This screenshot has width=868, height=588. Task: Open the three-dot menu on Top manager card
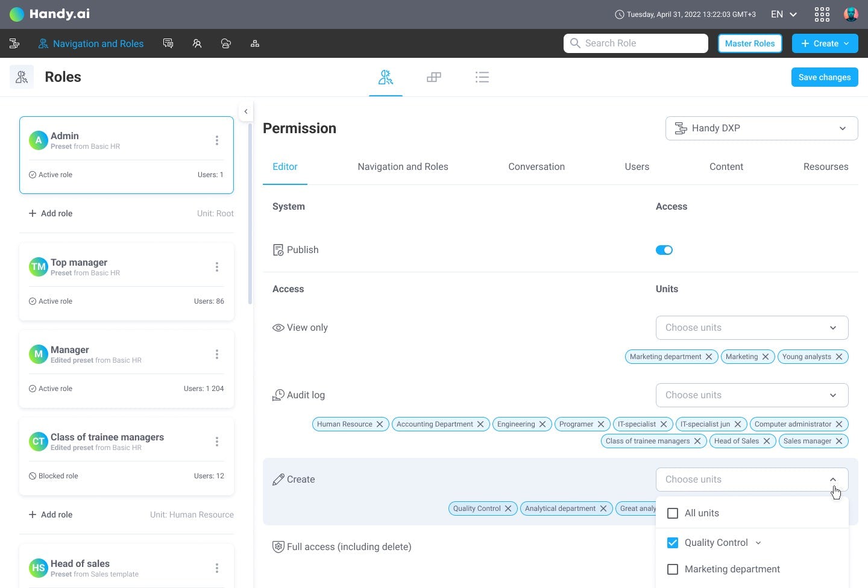(x=217, y=267)
